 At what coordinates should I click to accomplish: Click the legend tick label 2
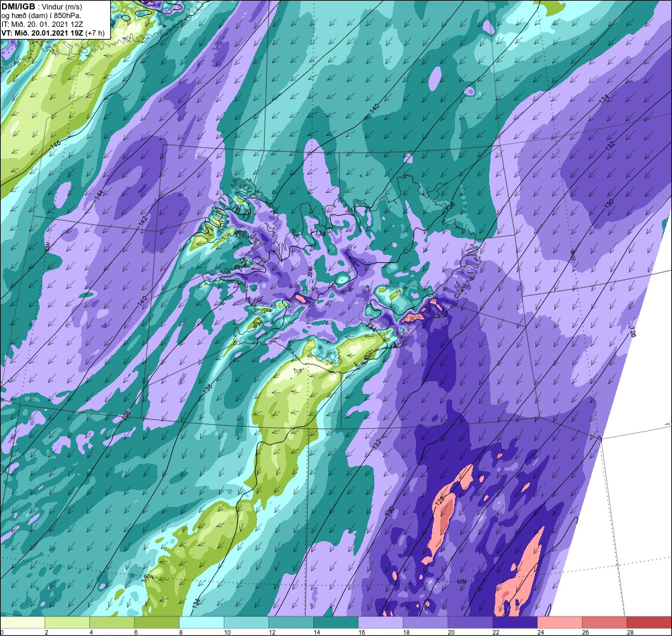(46, 632)
